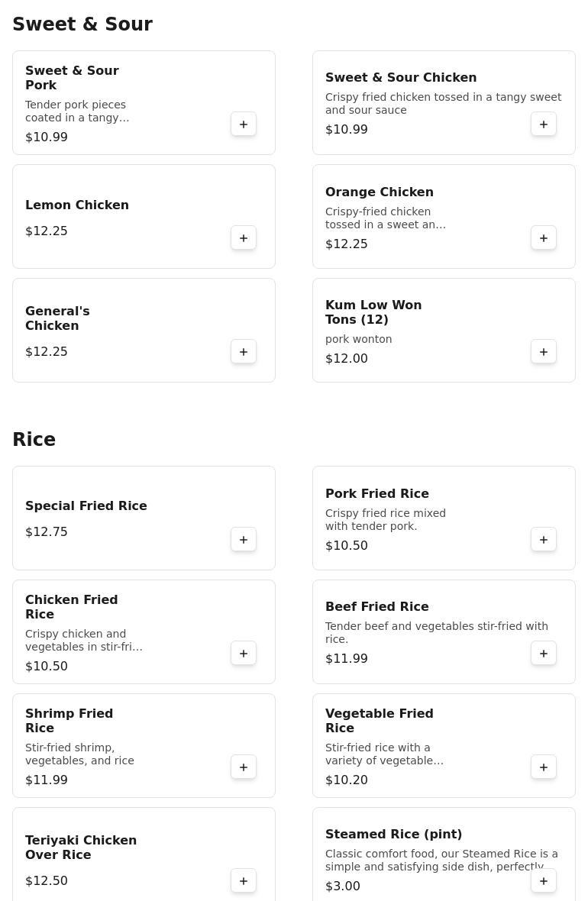This screenshot has width=588, height=901.
Task: Open the Lemon Chicken item title
Action: click(x=77, y=205)
